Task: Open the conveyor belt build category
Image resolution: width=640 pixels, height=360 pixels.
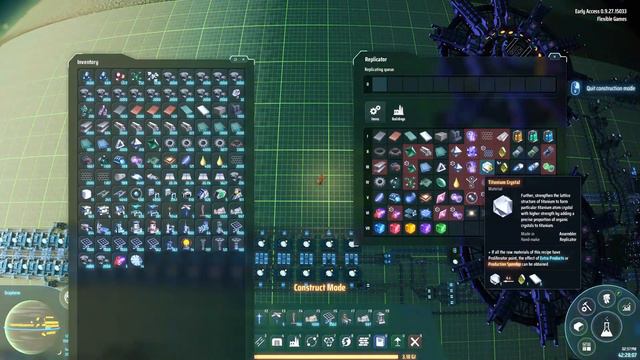Action: (x=260, y=341)
